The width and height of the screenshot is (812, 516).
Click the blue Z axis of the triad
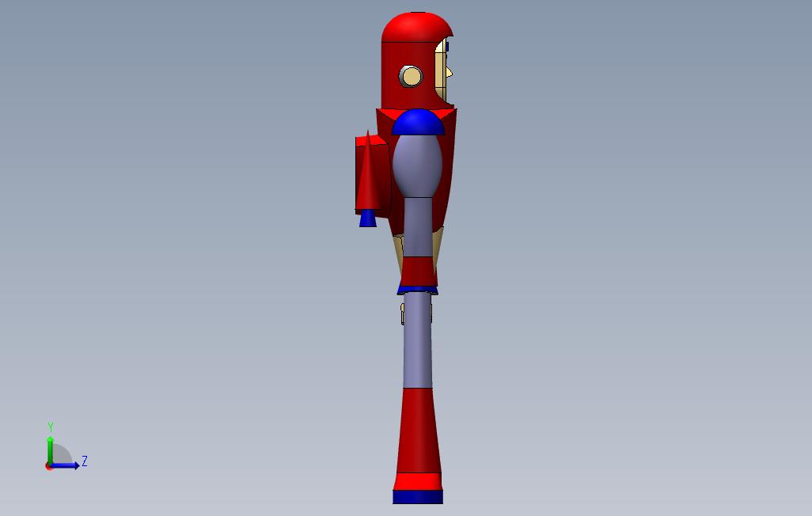(x=65, y=465)
